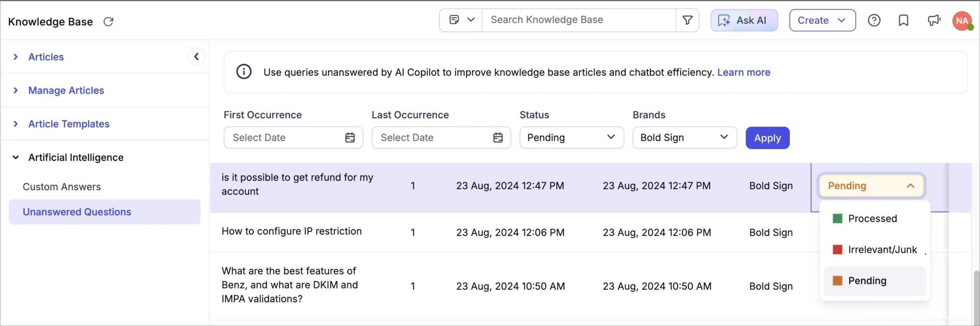
Task: Choose Irrelevant/Junk from status list
Action: tap(882, 250)
